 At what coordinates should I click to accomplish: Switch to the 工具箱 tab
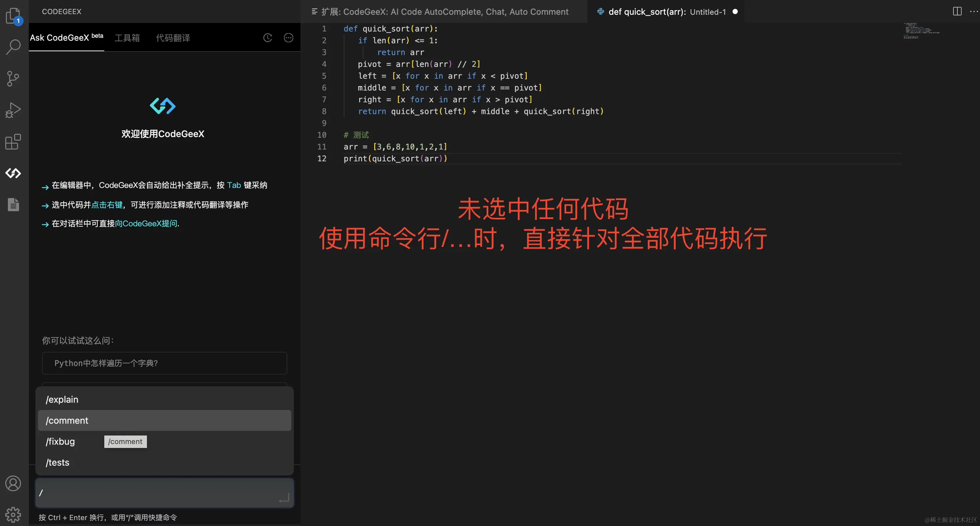click(127, 38)
